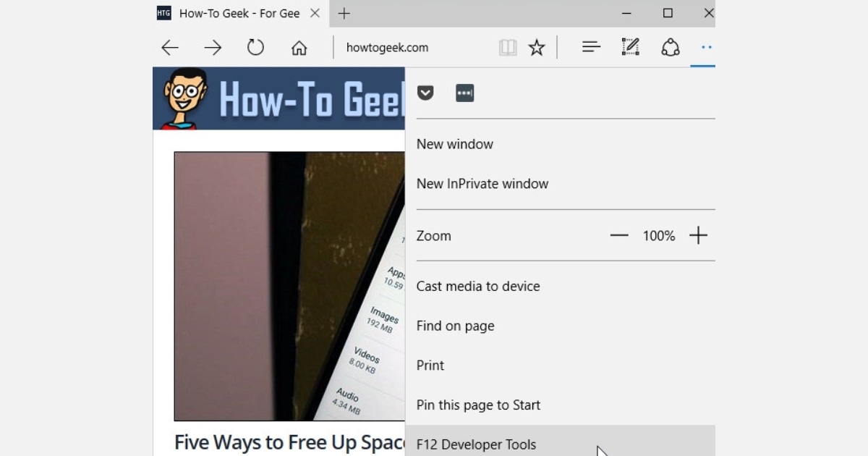Go to the browser home page
This screenshot has height=456, width=868.
(299, 47)
